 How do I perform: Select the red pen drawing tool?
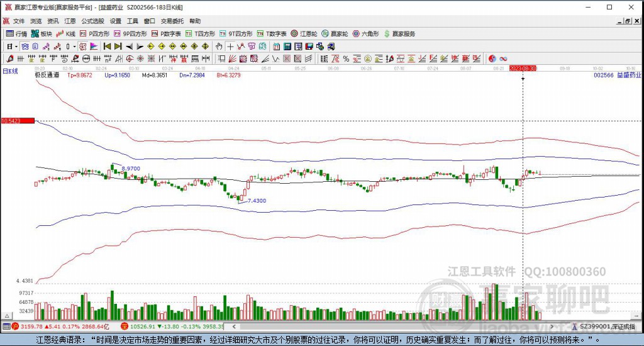pos(10,59)
